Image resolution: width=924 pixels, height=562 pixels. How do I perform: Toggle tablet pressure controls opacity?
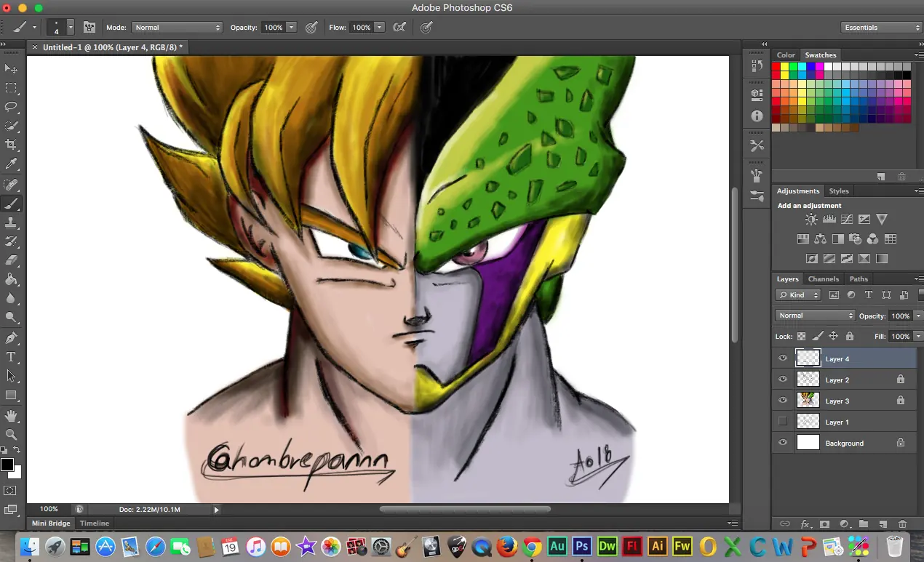pyautogui.click(x=311, y=28)
